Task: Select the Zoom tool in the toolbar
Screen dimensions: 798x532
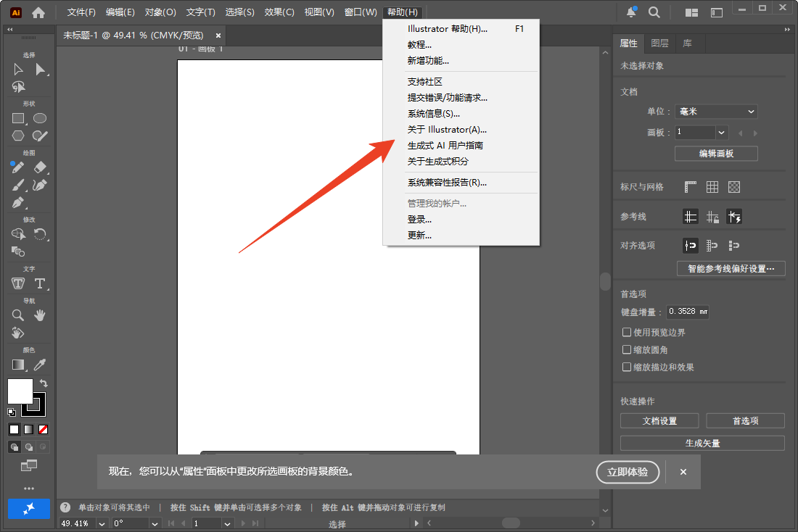Action: click(17, 315)
